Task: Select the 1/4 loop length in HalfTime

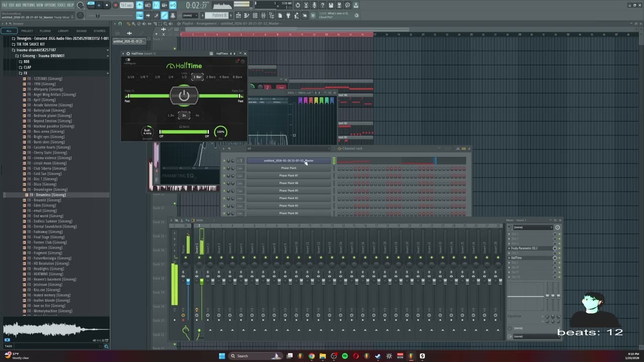Action: 171,77
